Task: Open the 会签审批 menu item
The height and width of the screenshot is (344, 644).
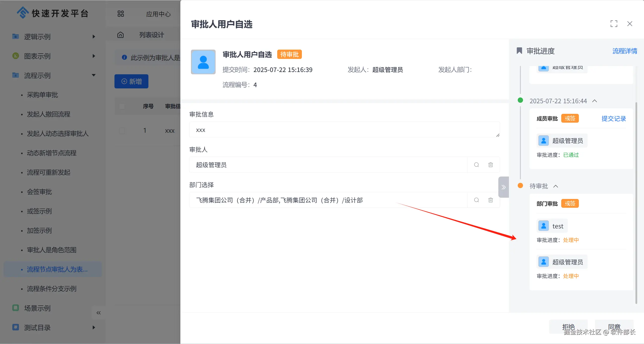Action: (x=39, y=192)
